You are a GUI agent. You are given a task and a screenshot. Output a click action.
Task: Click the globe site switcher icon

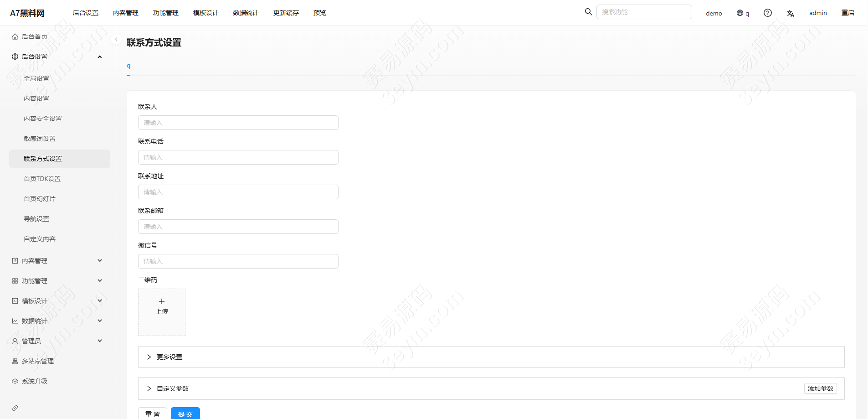[740, 13]
